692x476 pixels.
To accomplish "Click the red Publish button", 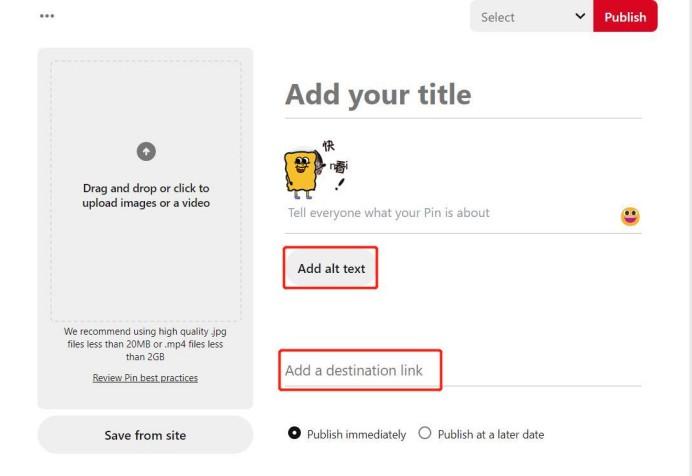I will point(625,16).
